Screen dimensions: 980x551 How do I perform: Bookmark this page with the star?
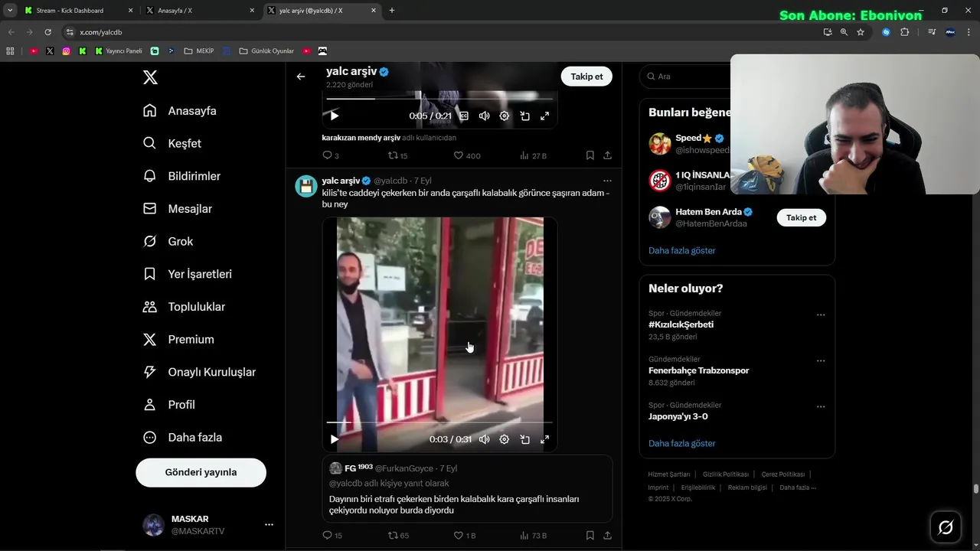861,32
